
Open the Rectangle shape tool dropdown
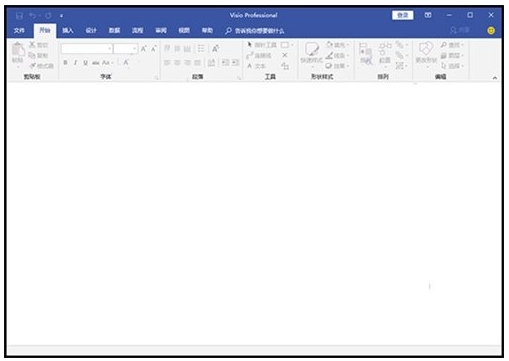pos(287,45)
